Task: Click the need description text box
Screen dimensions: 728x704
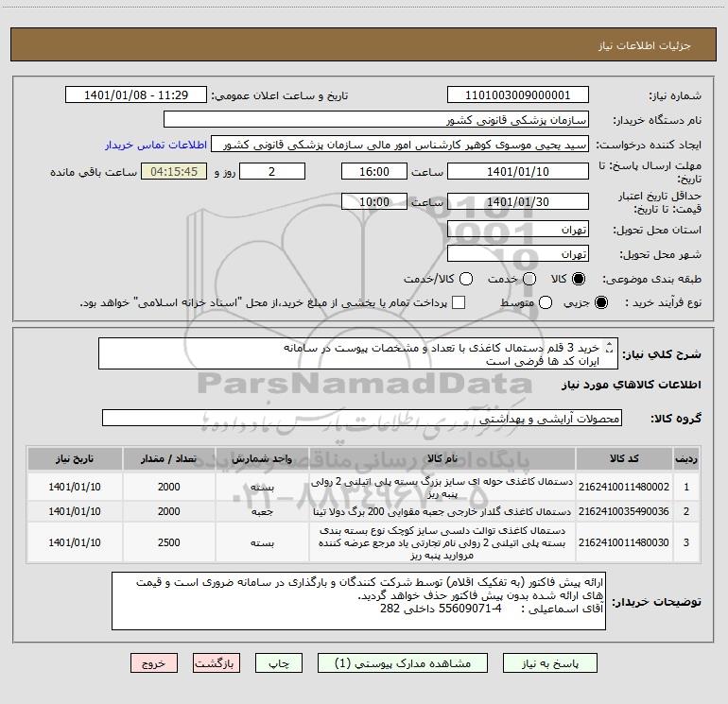Action: coord(358,353)
